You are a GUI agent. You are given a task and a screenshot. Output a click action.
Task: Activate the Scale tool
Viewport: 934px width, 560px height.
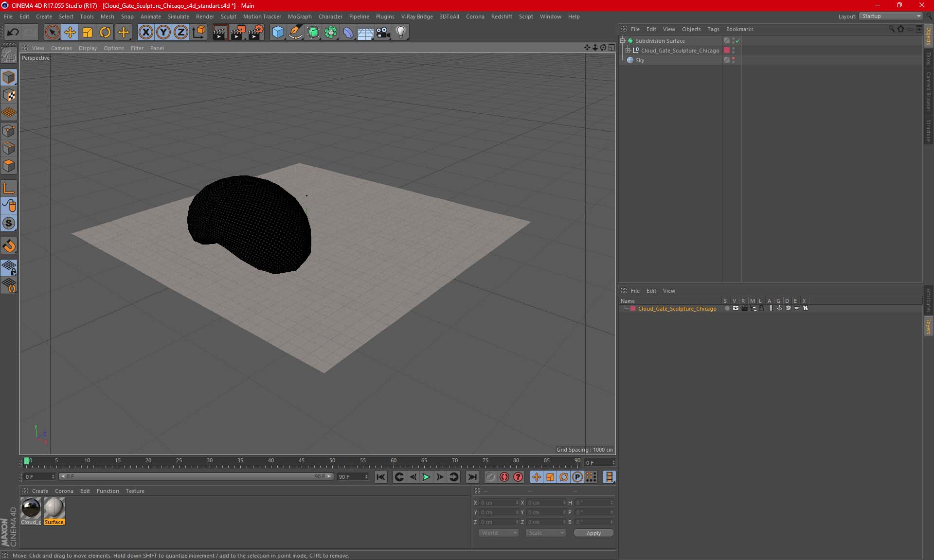pos(88,33)
